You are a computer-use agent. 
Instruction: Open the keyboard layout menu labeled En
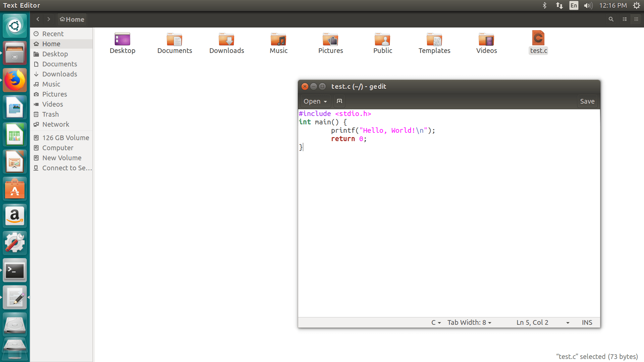tap(574, 5)
